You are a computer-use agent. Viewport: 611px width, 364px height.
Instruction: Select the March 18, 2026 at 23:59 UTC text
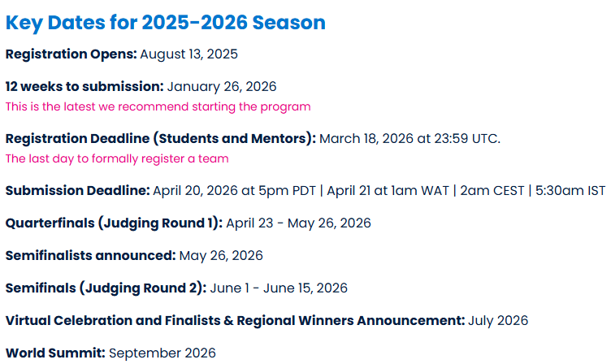409,138
